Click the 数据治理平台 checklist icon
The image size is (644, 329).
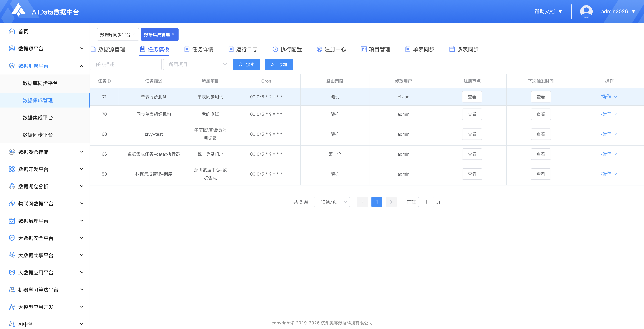pyautogui.click(x=12, y=221)
